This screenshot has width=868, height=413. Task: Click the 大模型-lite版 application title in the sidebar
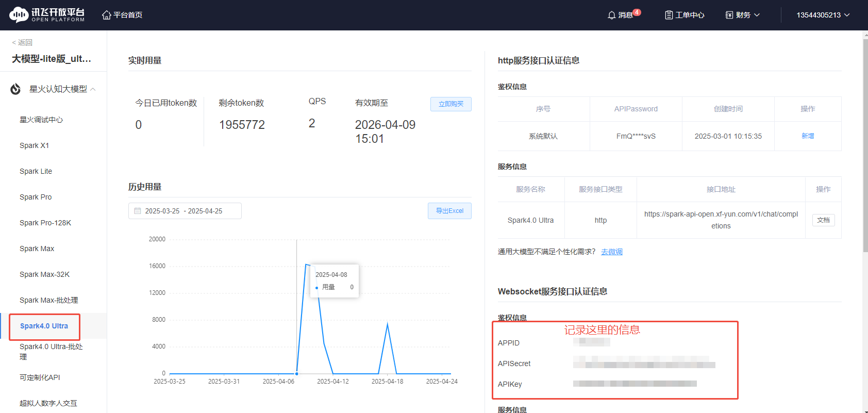[52, 59]
